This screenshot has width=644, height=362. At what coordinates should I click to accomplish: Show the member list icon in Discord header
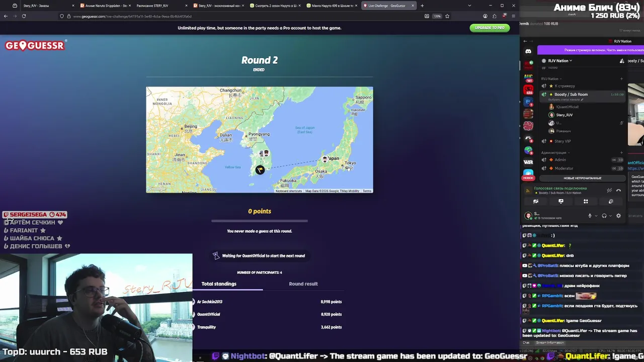(x=622, y=61)
